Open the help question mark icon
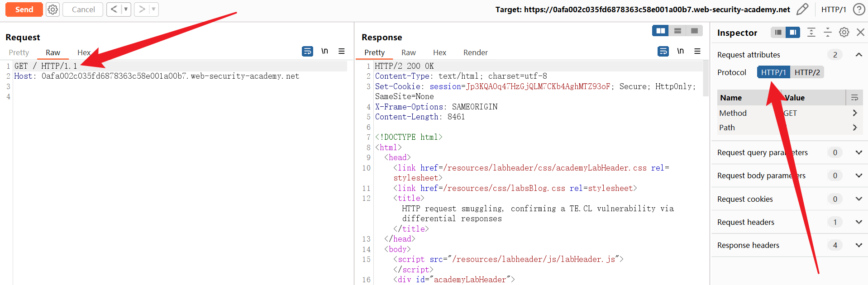 coord(858,9)
